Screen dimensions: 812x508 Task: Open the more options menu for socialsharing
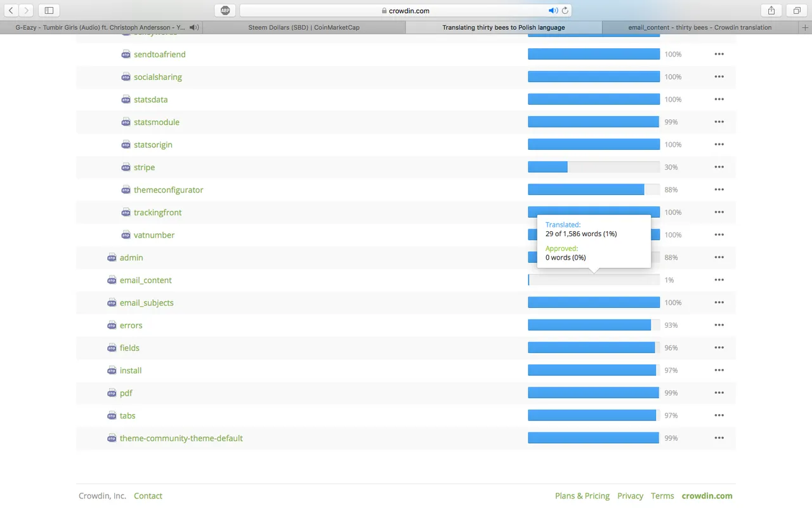pos(719,77)
